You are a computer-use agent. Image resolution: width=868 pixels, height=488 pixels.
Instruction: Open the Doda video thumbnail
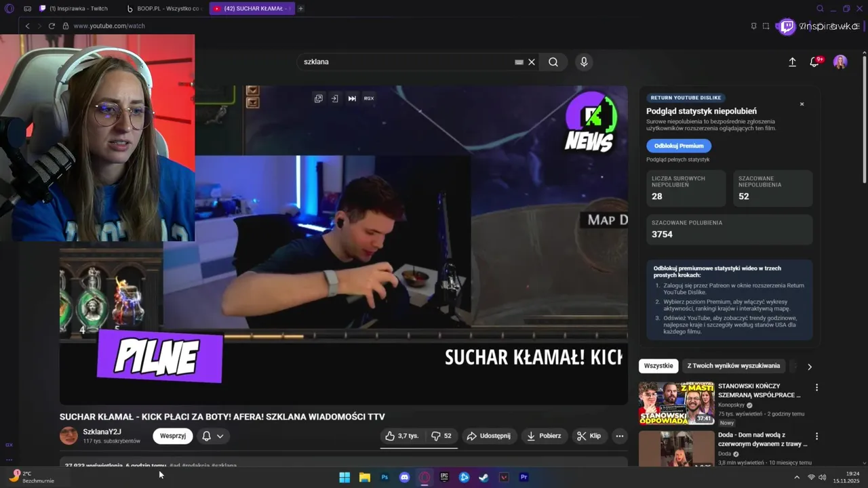(676, 449)
